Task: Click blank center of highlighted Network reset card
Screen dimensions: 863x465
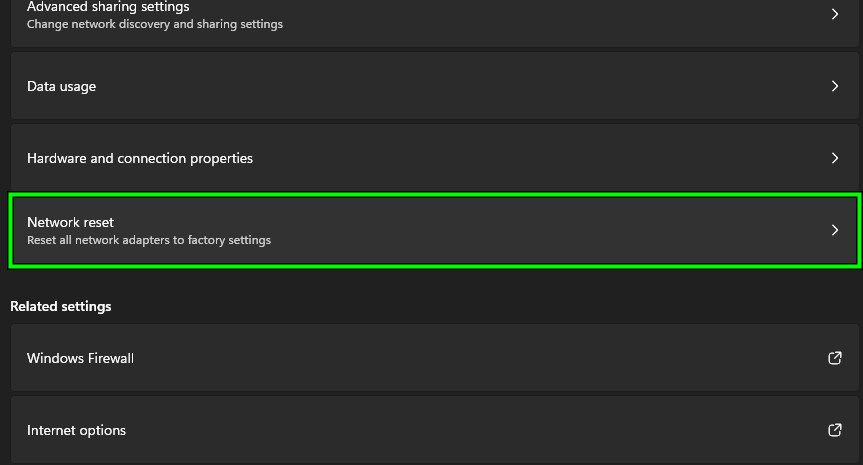Action: (500, 230)
